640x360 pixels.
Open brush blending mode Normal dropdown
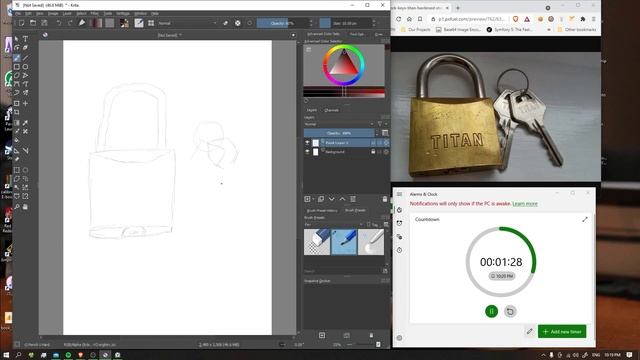187,23
